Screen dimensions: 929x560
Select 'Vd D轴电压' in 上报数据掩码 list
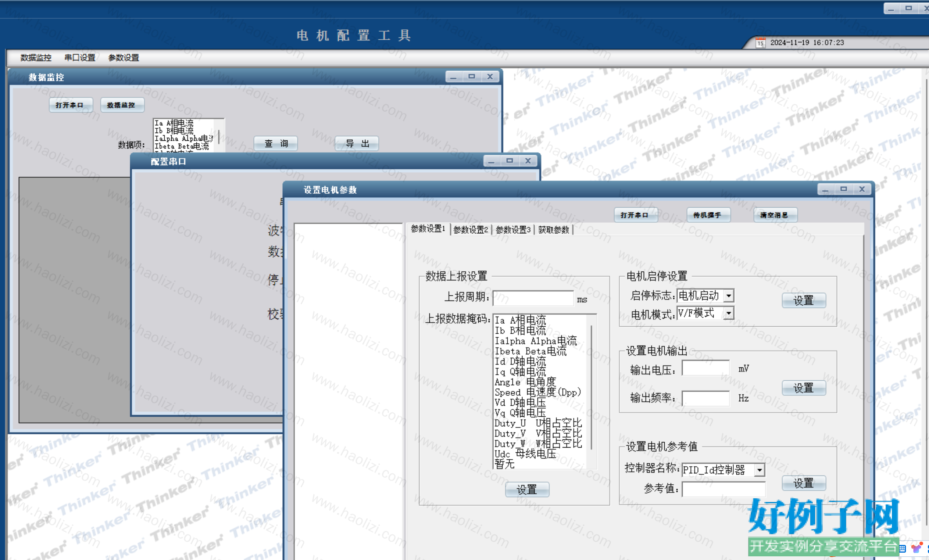click(521, 402)
